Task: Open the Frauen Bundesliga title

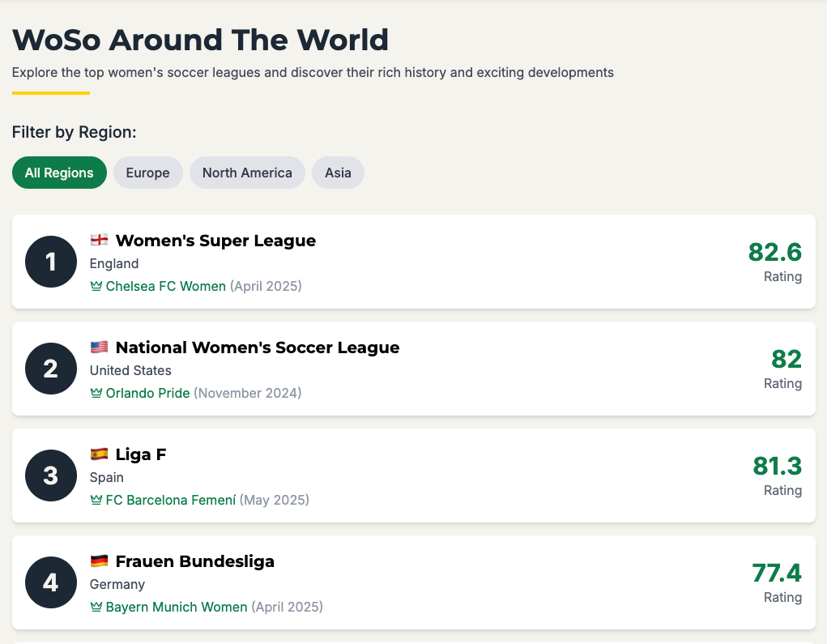Action: (x=194, y=561)
